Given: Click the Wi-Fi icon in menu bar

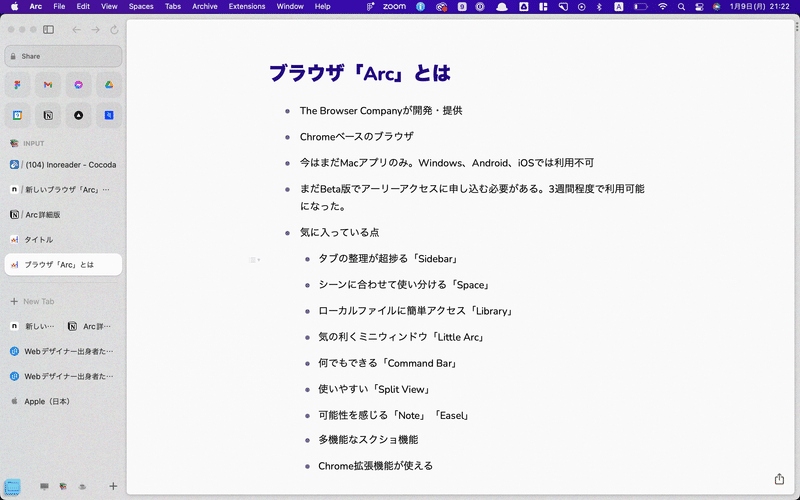Looking at the screenshot, I should (662, 7).
